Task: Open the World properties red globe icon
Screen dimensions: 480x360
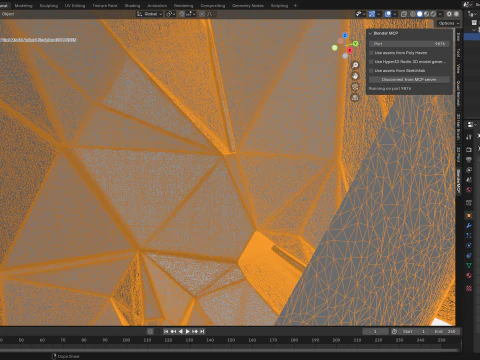Action: pyautogui.click(x=469, y=190)
